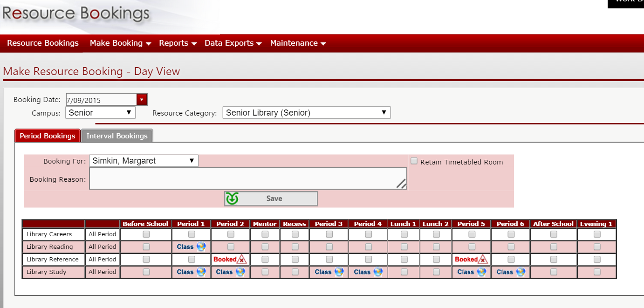Click globe icon for Library Reading Period 1

[x=201, y=247]
